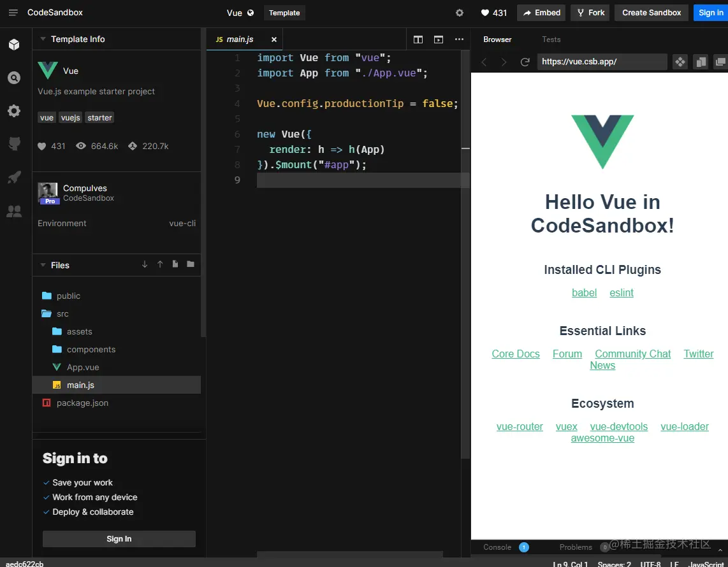Open the vuex link
Screen dimensions: 728x567
pyautogui.click(x=567, y=426)
